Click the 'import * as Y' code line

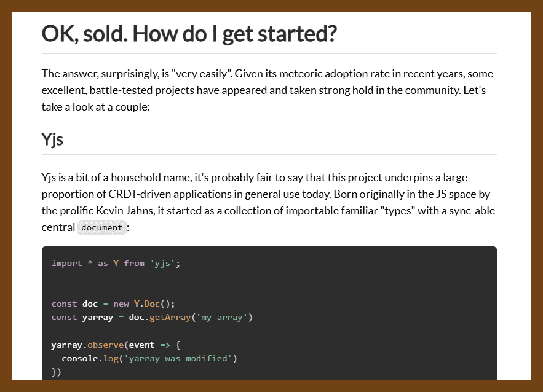coord(116,264)
